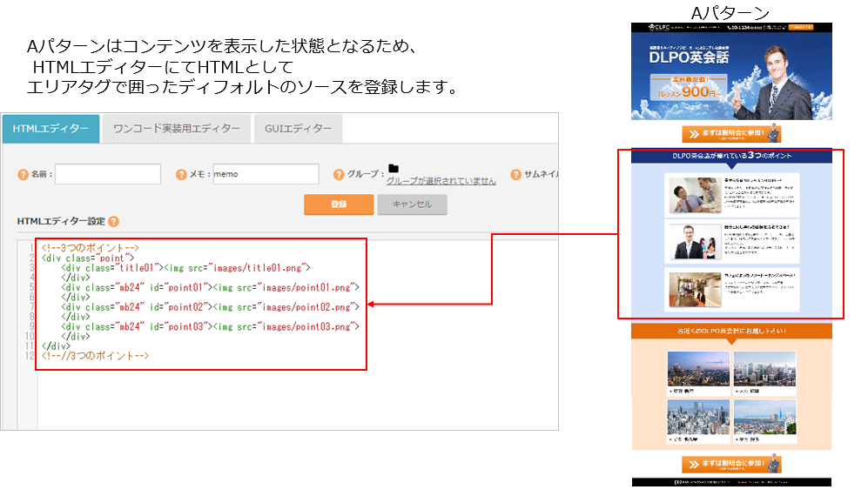Click the DLPO logo in the preview header

point(659,27)
